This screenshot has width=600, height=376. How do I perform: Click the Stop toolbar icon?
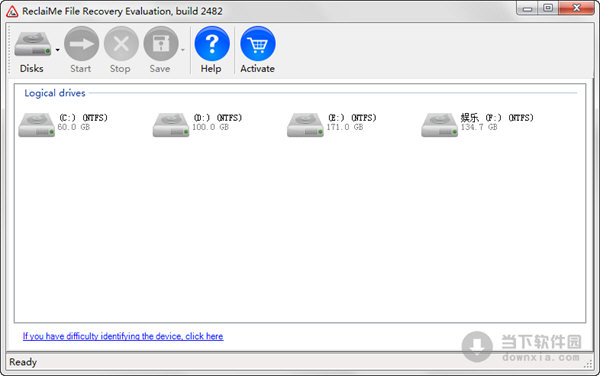121,44
